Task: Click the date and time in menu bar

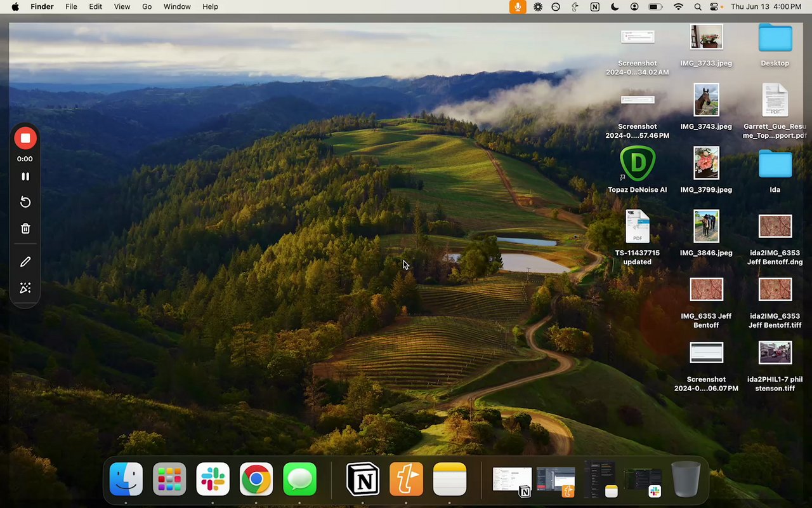Action: coord(766,6)
